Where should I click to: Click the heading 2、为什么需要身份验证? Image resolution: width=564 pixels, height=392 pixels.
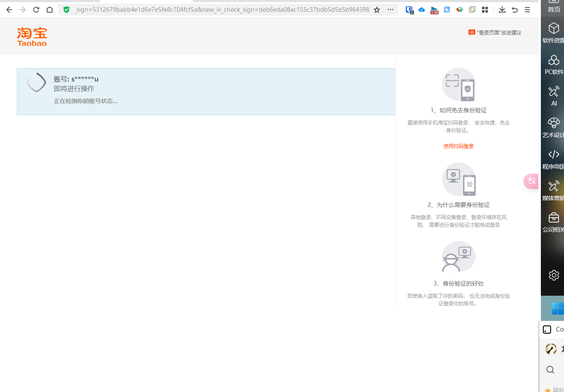458,205
